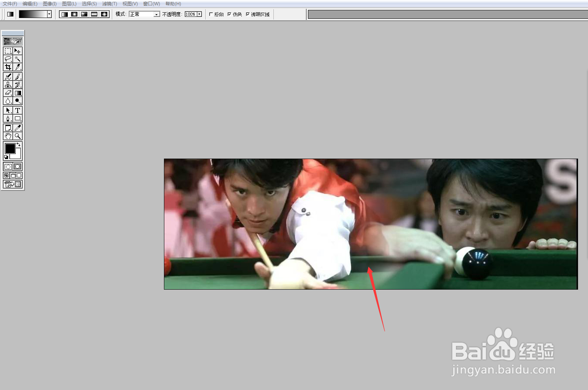Viewport: 588px width, 390px height.
Task: Click the toolbox title bar
Action: [13, 33]
